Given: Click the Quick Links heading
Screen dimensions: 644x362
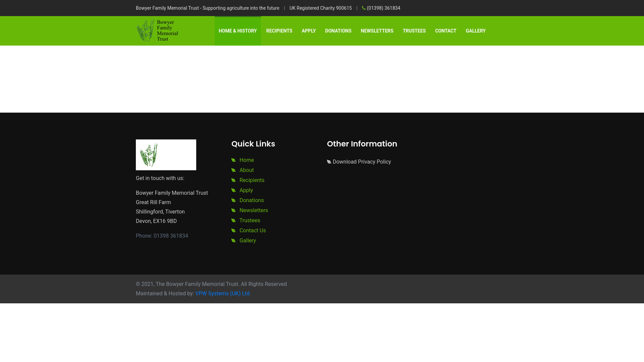Looking at the screenshot, I should (253, 144).
